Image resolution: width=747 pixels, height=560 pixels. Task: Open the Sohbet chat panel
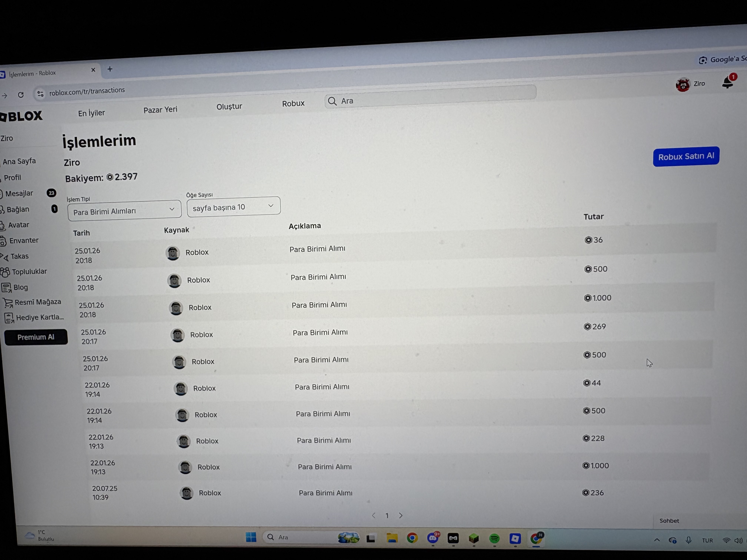coord(669,521)
